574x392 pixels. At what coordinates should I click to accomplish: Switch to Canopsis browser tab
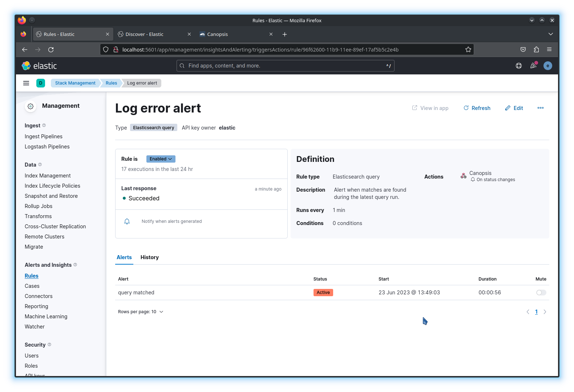point(235,34)
